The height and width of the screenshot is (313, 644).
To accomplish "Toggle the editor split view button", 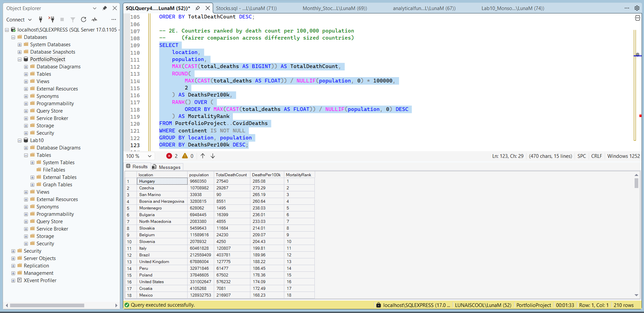I will coord(637,18).
